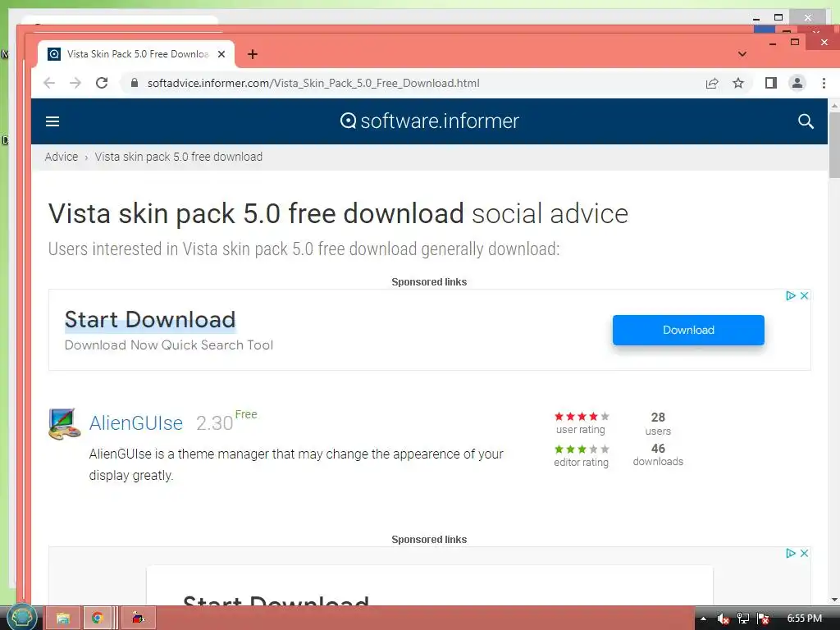
Task: Open the Start Download ad headline
Action: click(150, 320)
